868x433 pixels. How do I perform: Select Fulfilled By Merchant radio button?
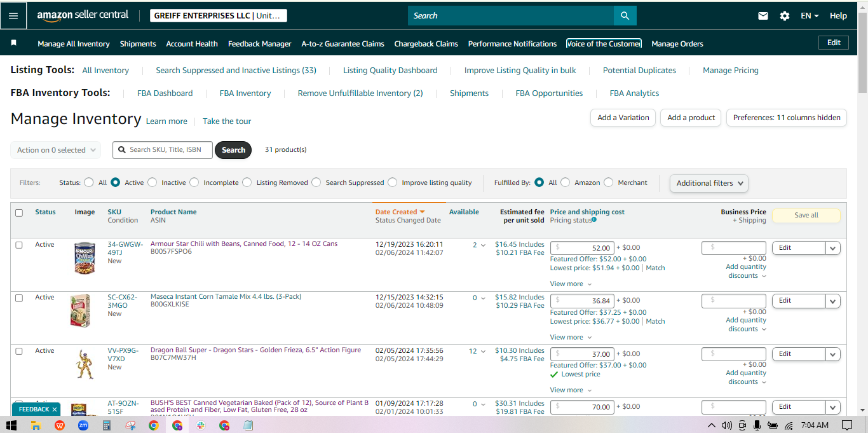[608, 182]
